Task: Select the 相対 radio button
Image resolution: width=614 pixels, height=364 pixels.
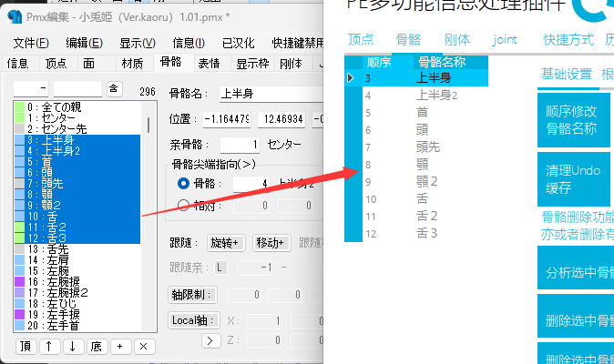Action: 184,206
